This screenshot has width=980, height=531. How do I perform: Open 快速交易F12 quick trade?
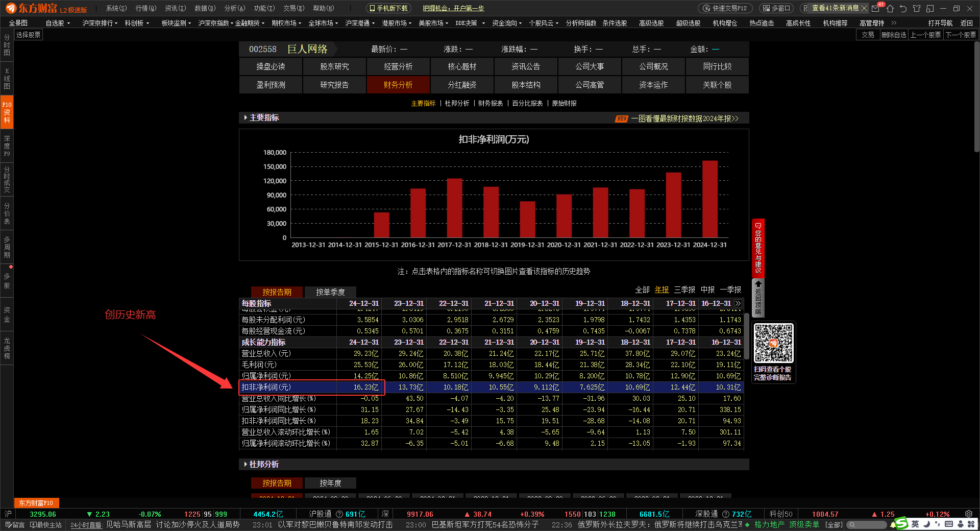(725, 8)
